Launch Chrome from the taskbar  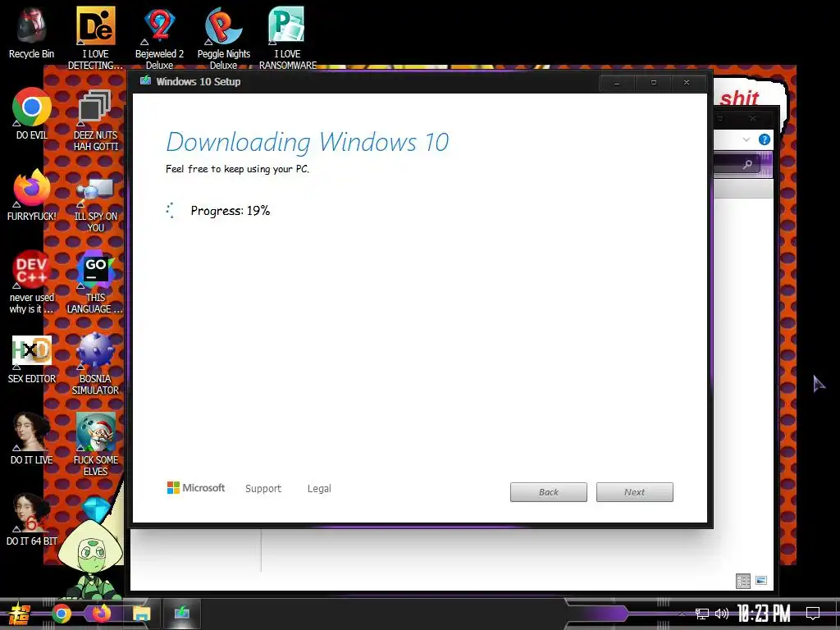tap(61, 614)
